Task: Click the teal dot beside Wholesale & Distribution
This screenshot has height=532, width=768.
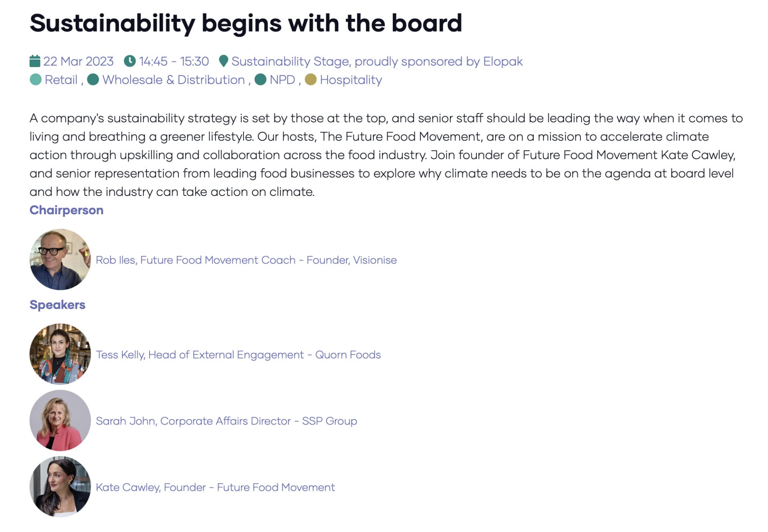Action: (x=93, y=80)
